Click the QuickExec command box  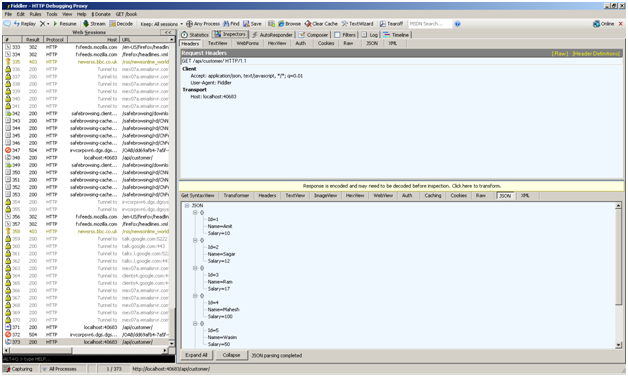tap(89, 359)
